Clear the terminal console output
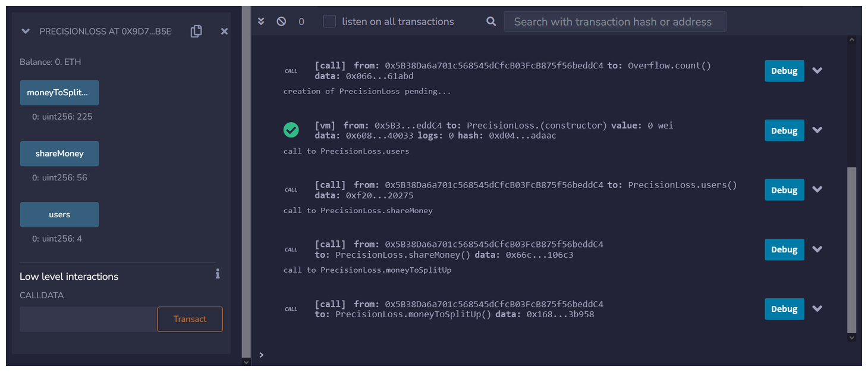868x372 pixels. click(x=281, y=21)
